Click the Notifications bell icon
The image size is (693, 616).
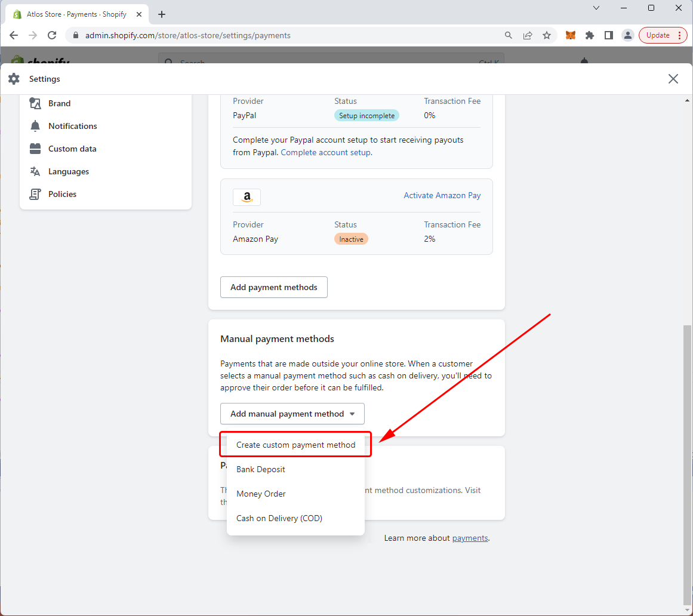[x=35, y=126]
